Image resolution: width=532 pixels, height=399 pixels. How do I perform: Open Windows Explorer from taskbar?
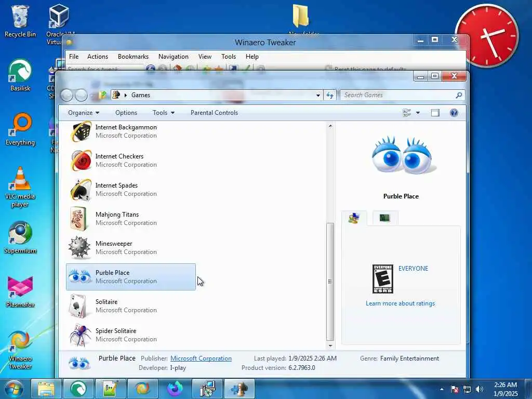[x=46, y=389]
